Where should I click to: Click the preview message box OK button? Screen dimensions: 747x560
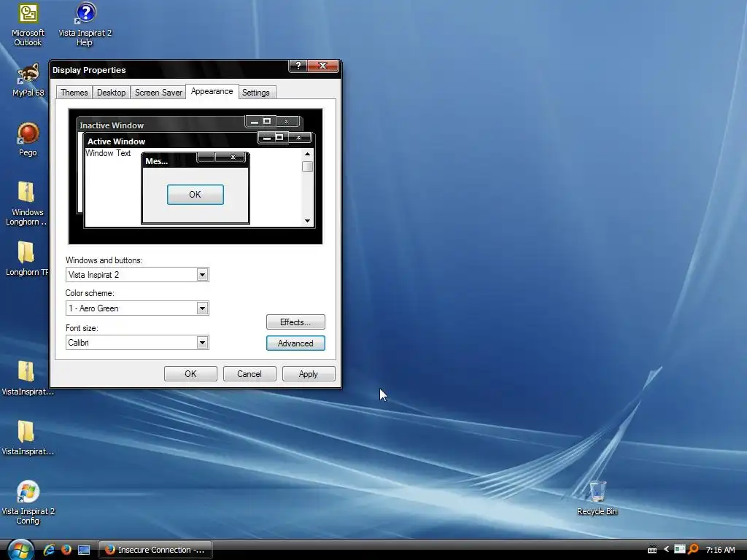click(x=196, y=195)
